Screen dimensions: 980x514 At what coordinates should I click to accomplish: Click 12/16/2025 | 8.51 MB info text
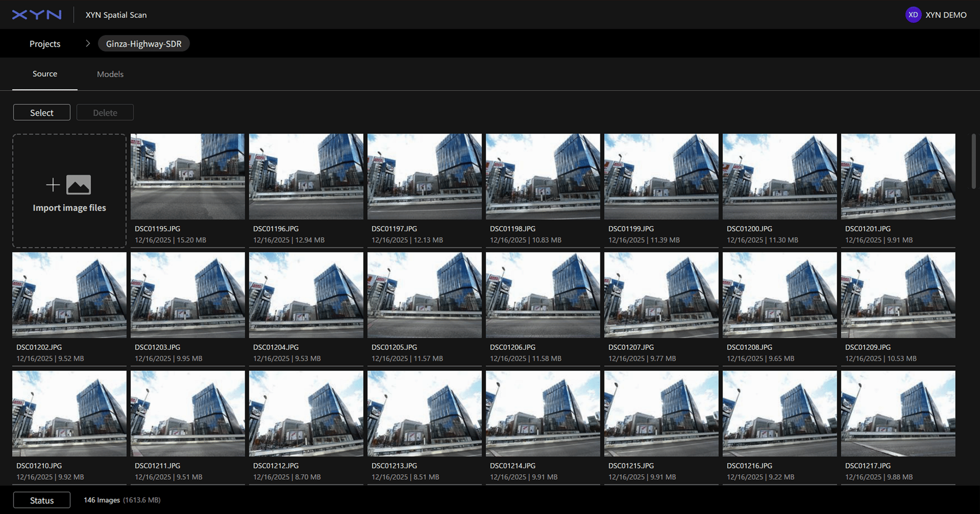pos(405,477)
